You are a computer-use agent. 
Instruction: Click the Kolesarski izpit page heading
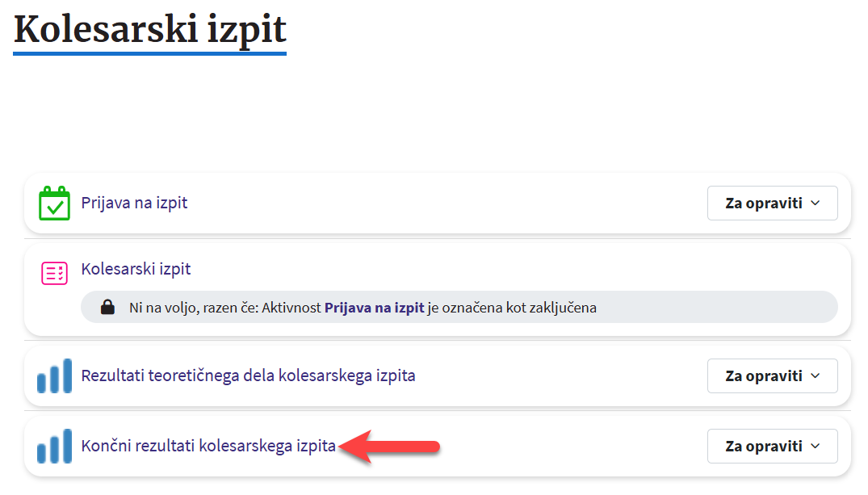150,29
